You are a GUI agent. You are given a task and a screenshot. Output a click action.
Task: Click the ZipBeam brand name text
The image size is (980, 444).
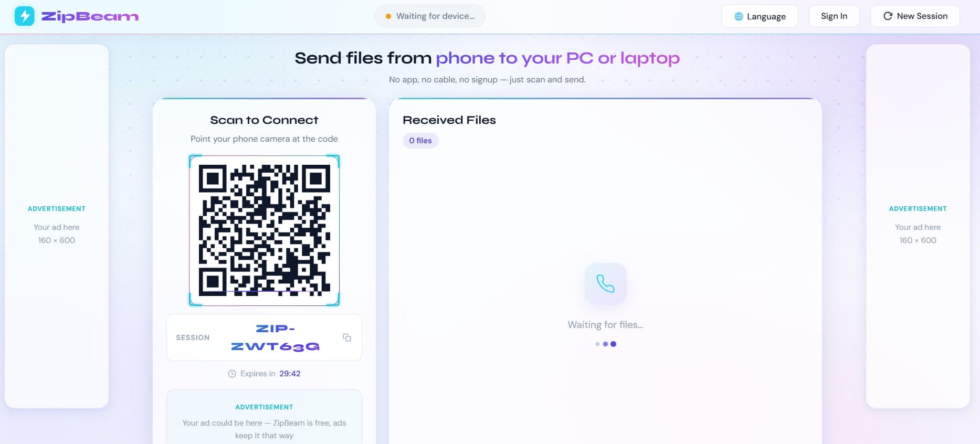tap(90, 17)
